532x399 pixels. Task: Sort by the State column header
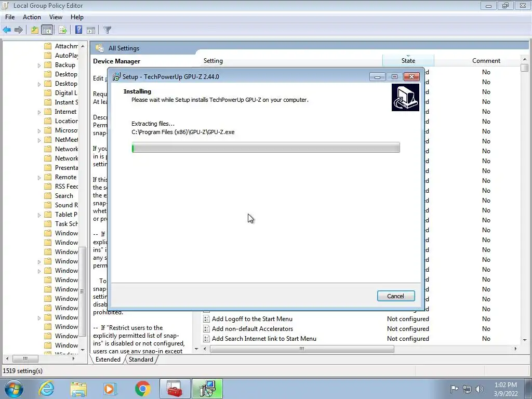point(408,61)
